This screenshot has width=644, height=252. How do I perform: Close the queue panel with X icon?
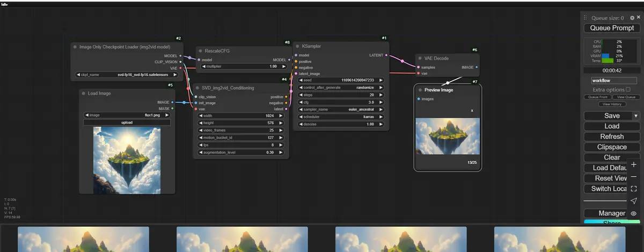point(638,18)
